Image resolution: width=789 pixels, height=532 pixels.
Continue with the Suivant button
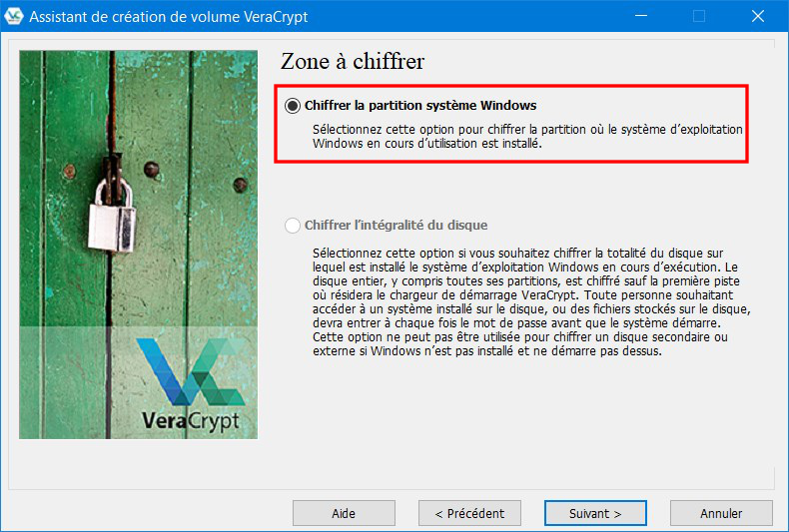point(595,513)
